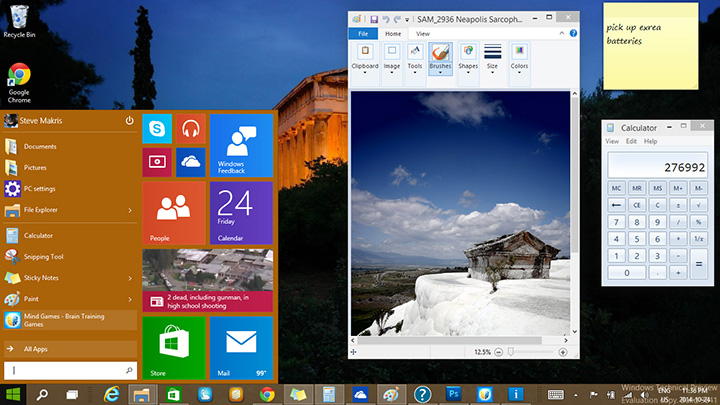This screenshot has width=720, height=405.
Task: Click the Paint zoom slider
Action: [511, 352]
